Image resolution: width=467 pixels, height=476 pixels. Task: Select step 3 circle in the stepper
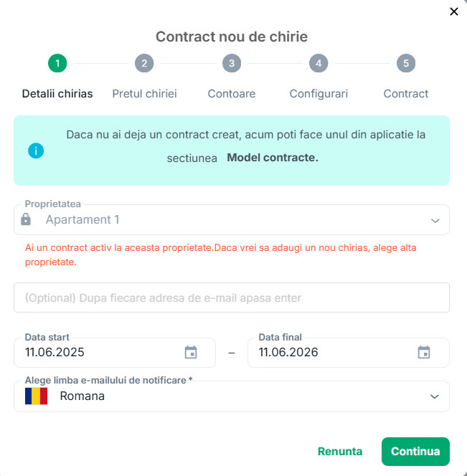232,63
